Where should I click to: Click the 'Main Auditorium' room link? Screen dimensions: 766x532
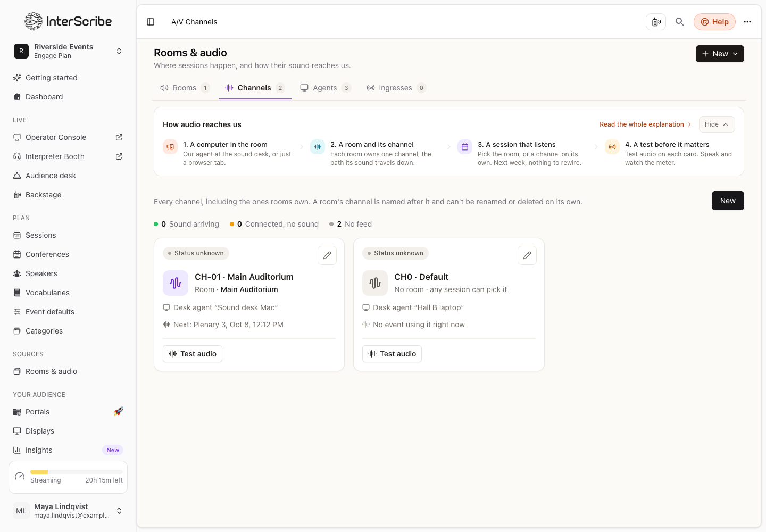tap(249, 289)
